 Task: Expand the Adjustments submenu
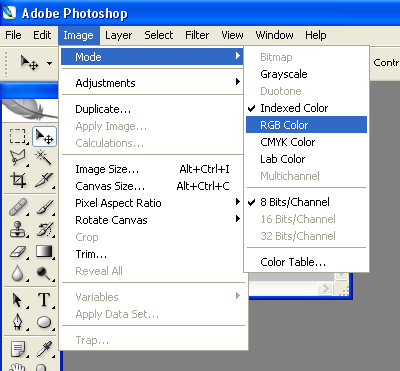point(152,83)
